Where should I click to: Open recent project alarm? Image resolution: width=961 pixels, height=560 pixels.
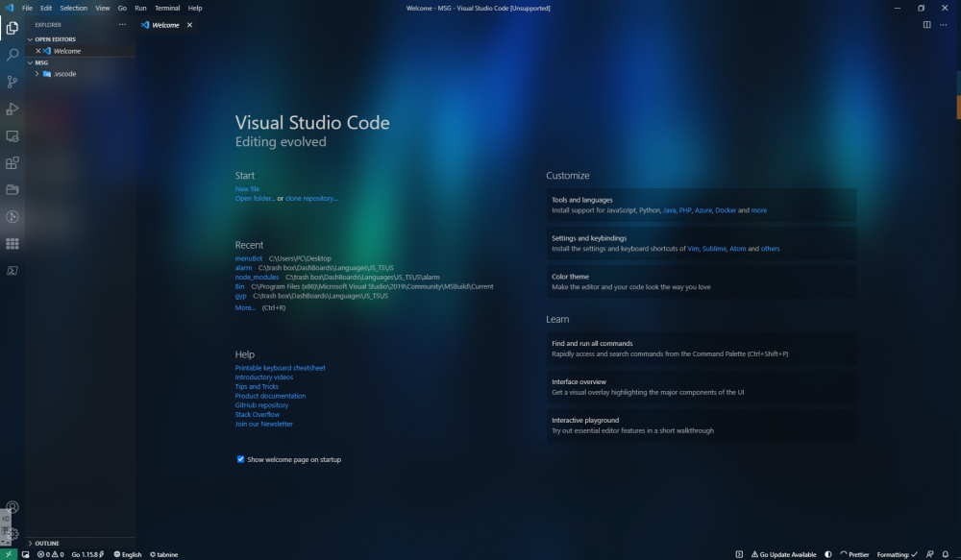(243, 268)
